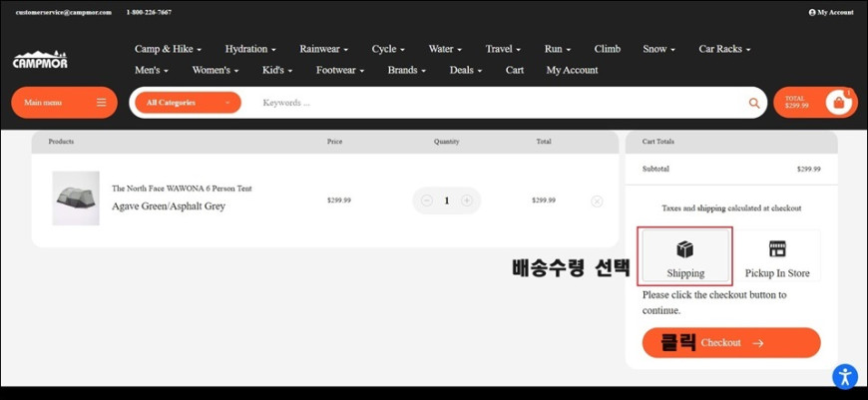Click the customerservice@campmor.com email link
Image resolution: width=868 pixels, height=400 pixels.
(x=64, y=12)
